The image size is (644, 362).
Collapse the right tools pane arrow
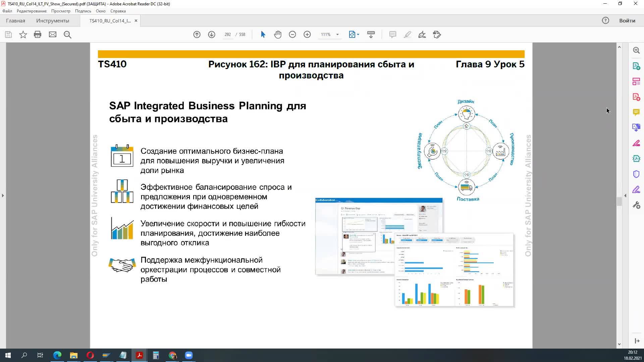pos(625,195)
